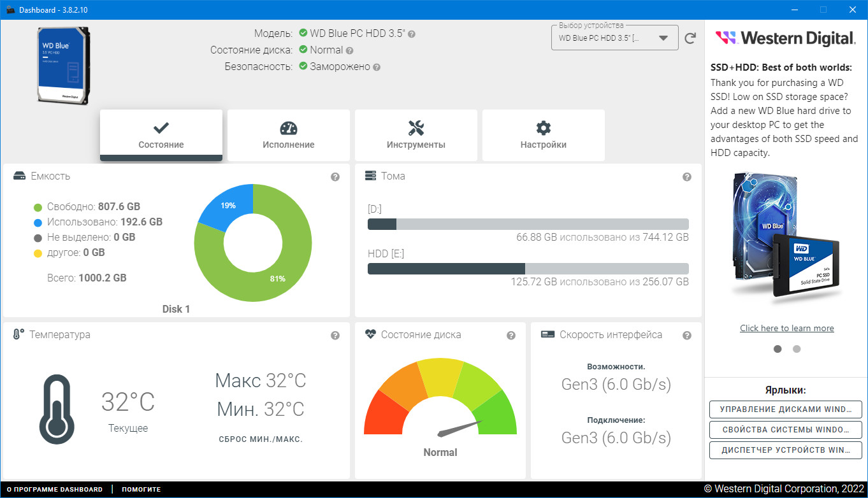Open the Настройки tab
The height and width of the screenshot is (498, 868).
544,135
